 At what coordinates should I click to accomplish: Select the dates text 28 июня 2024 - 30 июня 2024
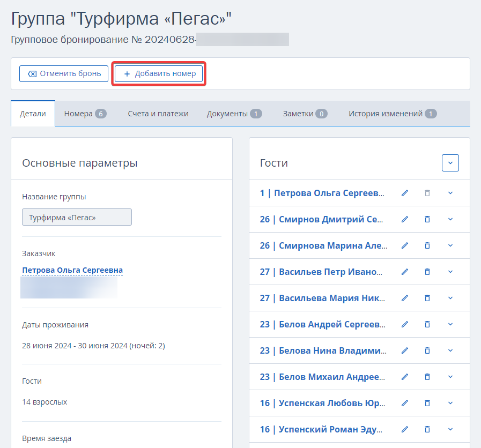point(75,346)
